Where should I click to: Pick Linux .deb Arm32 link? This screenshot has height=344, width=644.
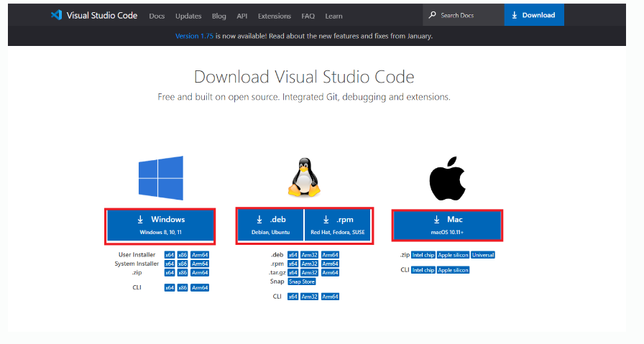(x=309, y=255)
